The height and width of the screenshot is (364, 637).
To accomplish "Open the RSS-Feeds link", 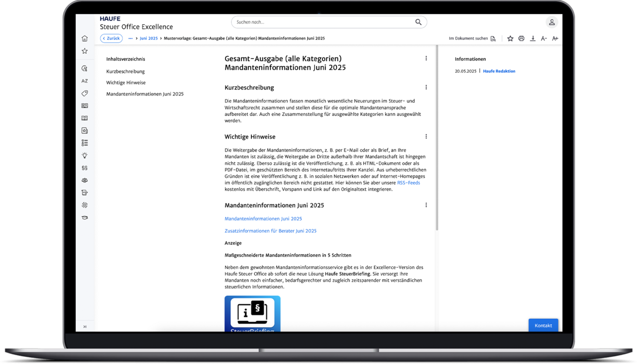I will click(x=409, y=182).
